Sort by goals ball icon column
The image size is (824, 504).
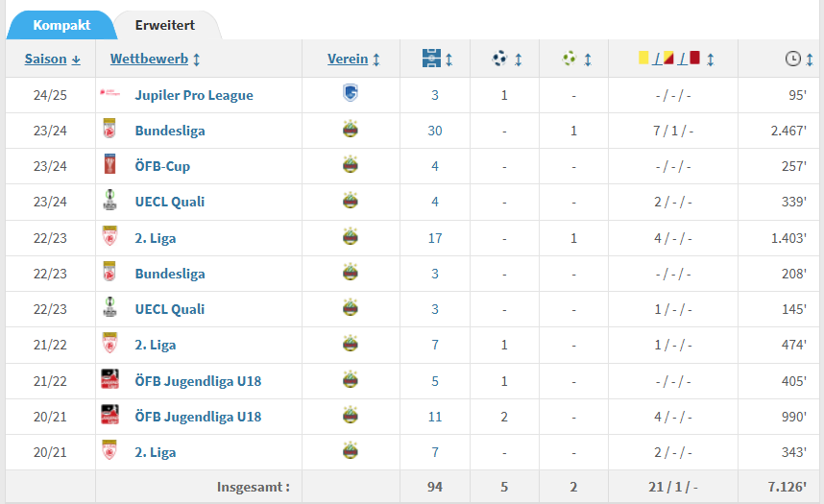click(506, 59)
